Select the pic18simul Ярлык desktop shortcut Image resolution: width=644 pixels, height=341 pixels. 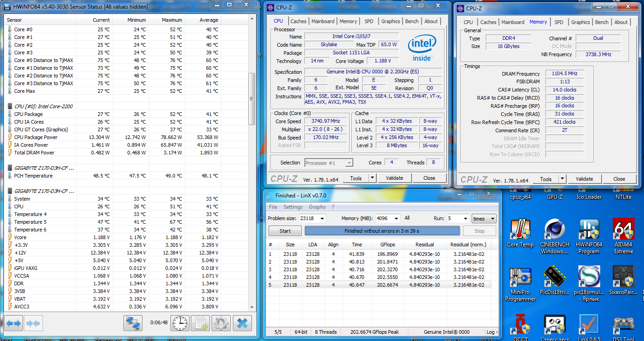(x=589, y=284)
